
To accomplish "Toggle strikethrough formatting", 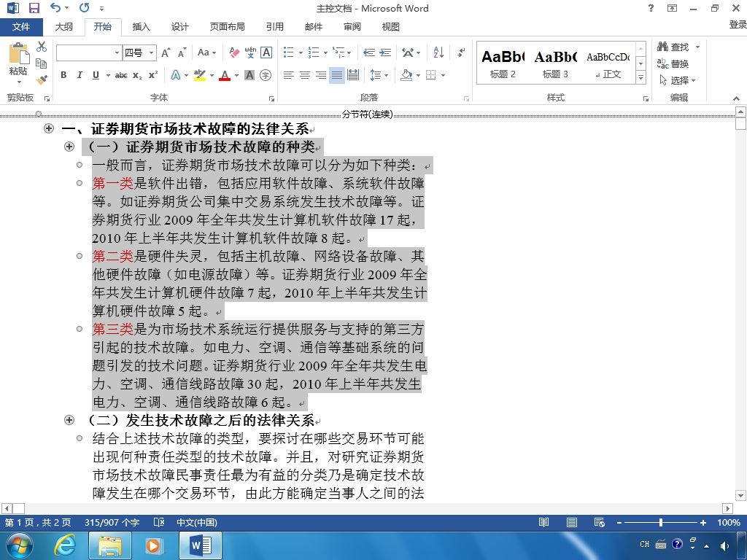I will coord(121,75).
